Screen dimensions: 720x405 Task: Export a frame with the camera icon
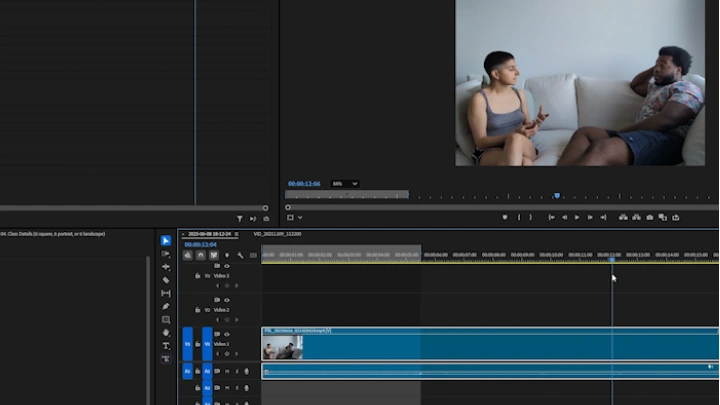pos(650,218)
